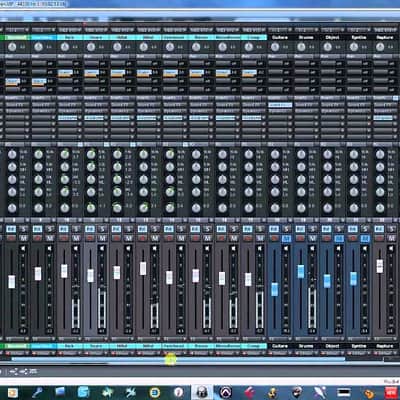The image size is (400, 400).
Task: Mute the Drums channel
Action: tap(313, 238)
